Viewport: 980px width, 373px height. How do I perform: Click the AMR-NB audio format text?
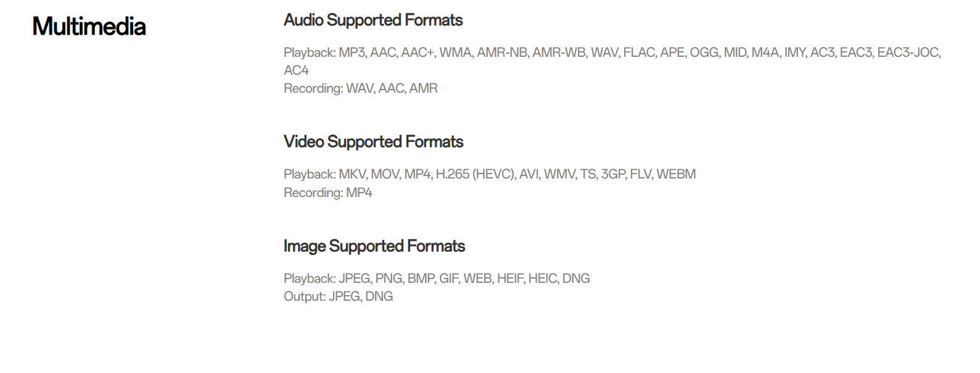click(502, 52)
